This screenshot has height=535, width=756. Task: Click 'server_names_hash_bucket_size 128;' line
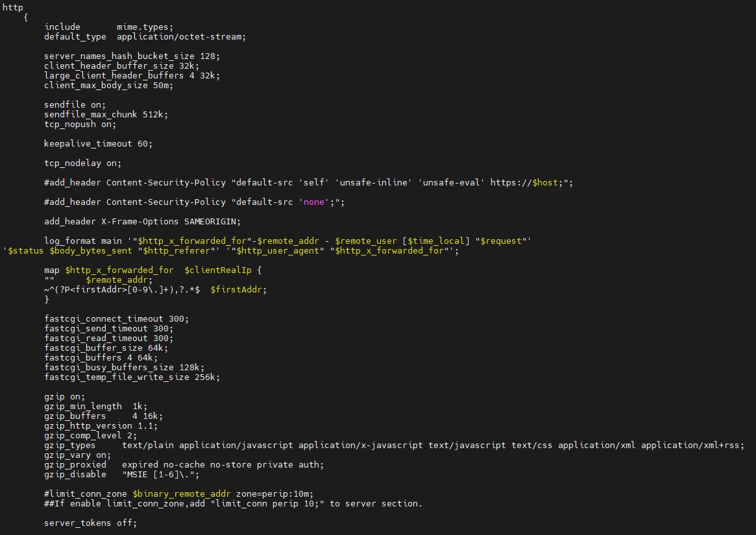pyautogui.click(x=132, y=56)
